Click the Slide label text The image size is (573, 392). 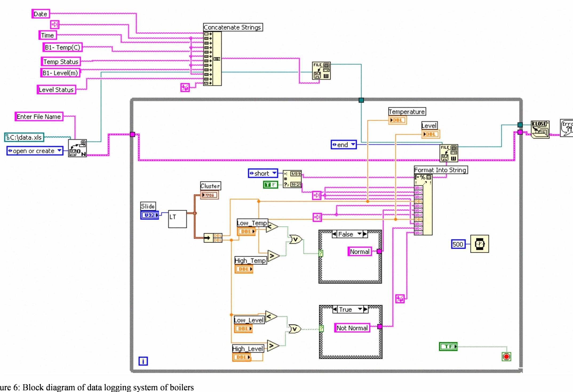(148, 206)
